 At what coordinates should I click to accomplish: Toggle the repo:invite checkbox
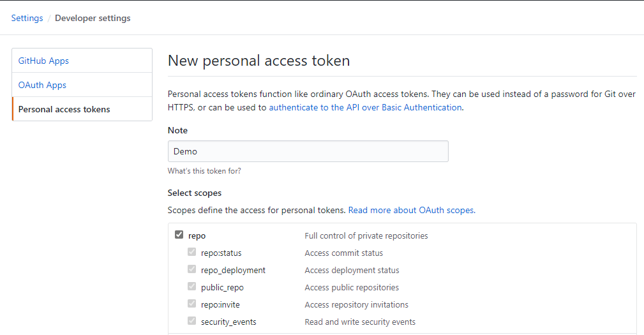click(x=191, y=304)
